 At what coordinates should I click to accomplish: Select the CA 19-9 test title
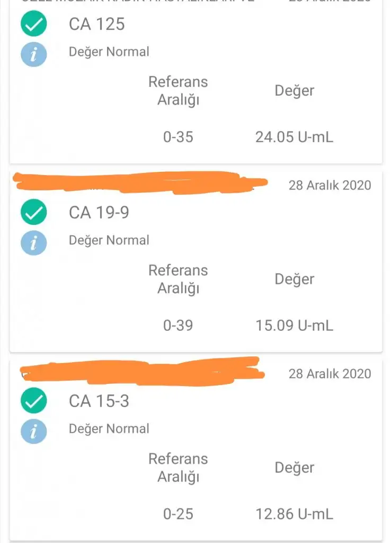click(99, 213)
